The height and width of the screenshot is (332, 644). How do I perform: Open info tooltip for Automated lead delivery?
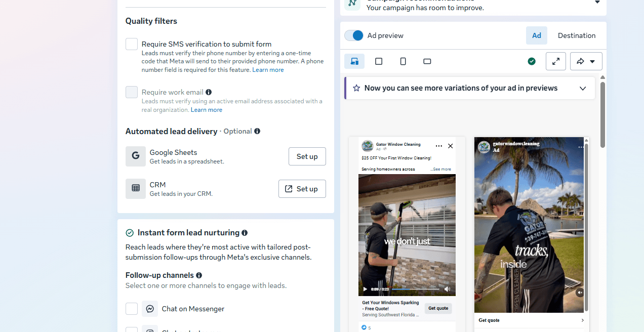[257, 131]
